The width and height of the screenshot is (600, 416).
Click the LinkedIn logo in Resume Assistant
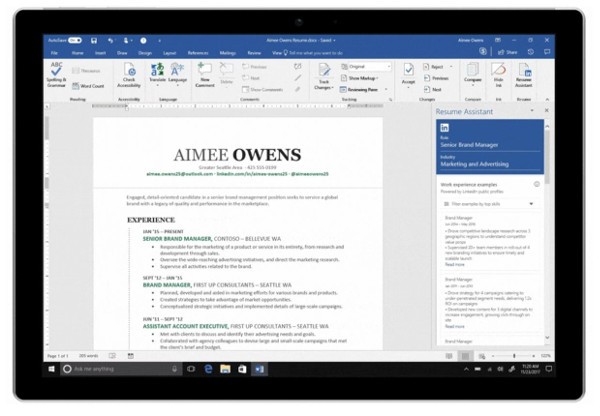point(445,128)
